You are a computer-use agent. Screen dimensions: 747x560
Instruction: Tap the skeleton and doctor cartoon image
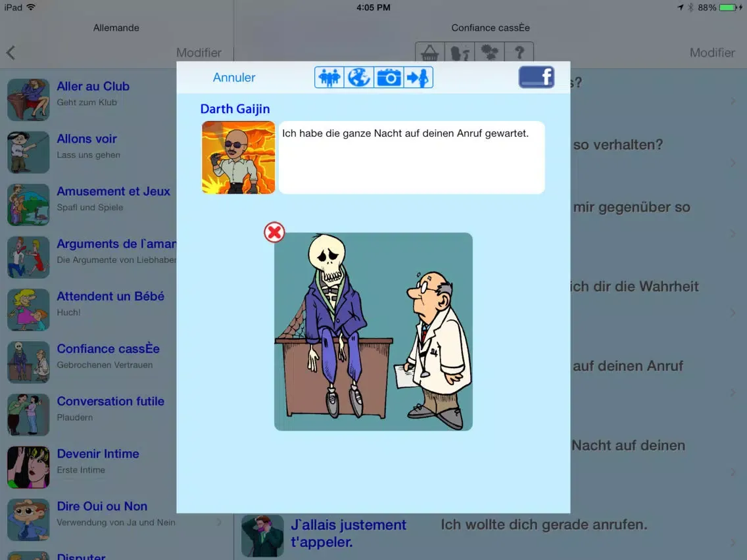click(373, 332)
